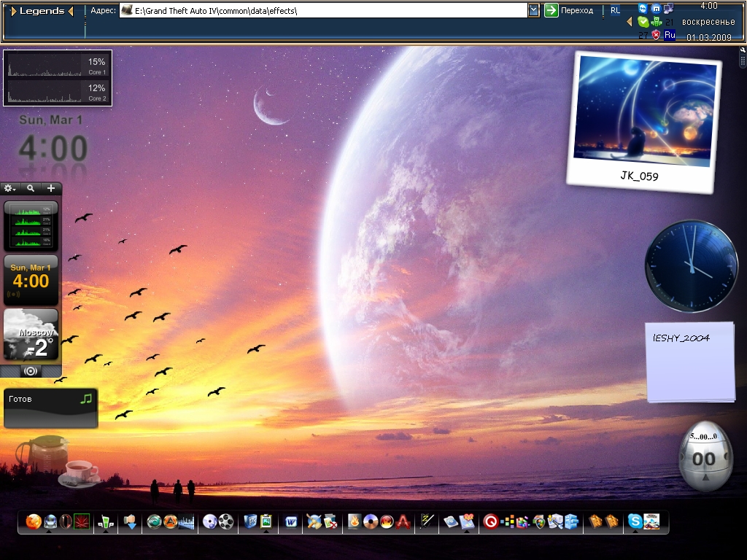Open the Legends toolbar menu
This screenshot has height=560, width=747.
[42, 11]
